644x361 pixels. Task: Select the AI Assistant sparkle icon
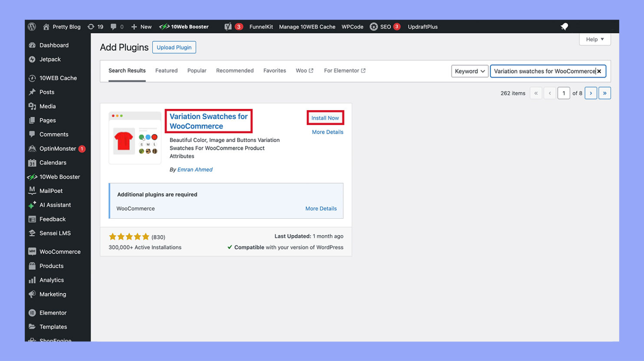click(32, 205)
